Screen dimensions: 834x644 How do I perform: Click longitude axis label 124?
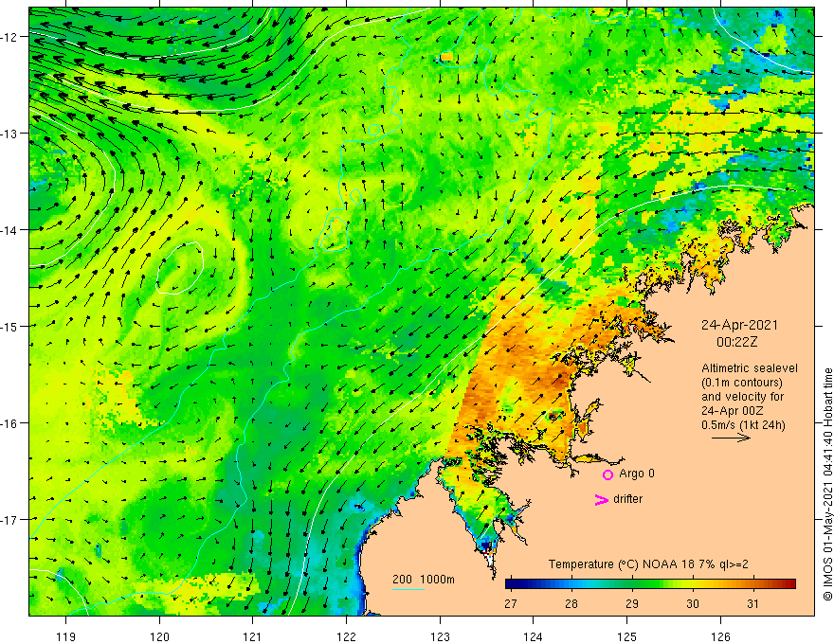534,636
